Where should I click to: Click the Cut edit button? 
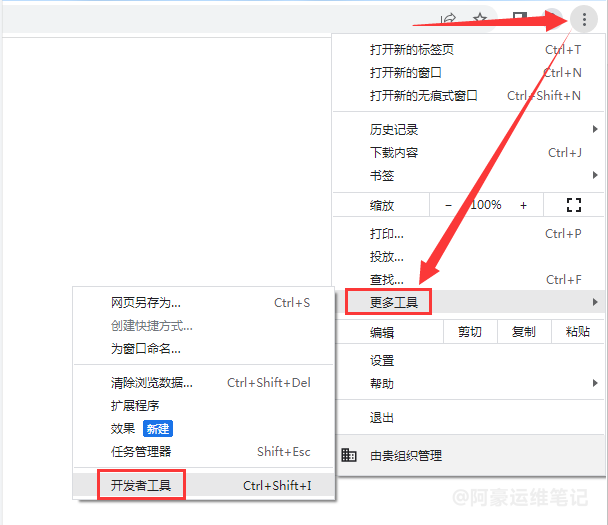(x=470, y=332)
